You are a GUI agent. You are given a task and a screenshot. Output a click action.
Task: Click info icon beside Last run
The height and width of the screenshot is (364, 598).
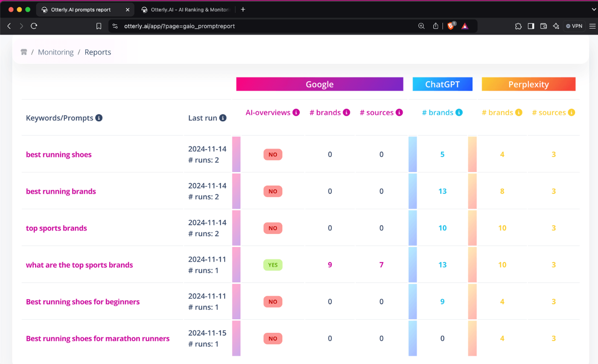pos(223,118)
